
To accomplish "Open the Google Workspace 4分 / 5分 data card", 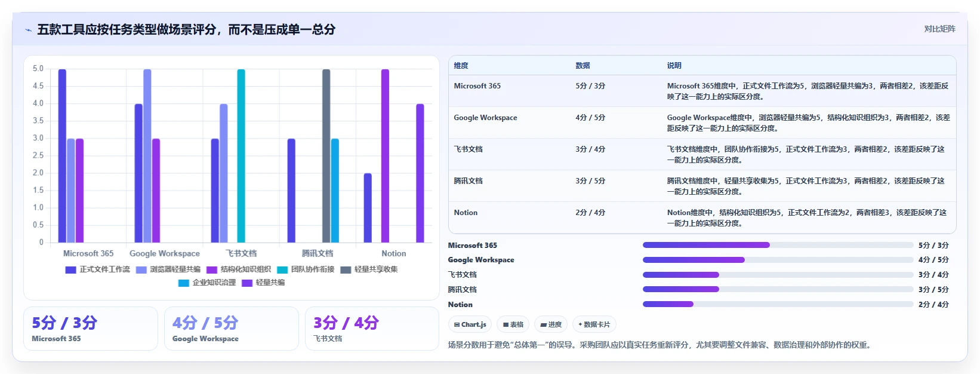I will [x=232, y=329].
